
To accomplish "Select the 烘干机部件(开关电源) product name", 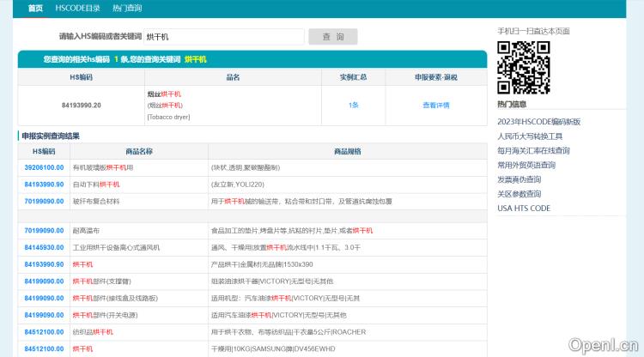I will coord(105,315).
